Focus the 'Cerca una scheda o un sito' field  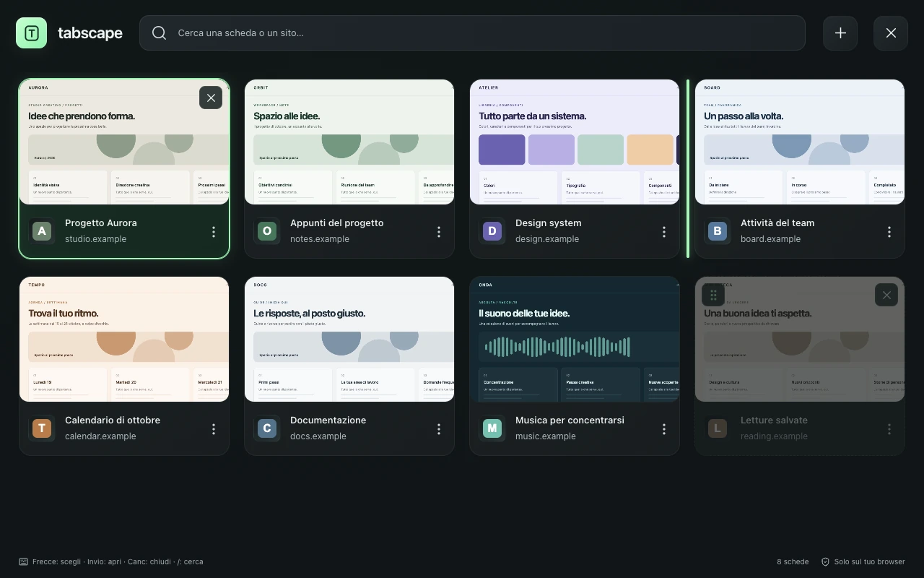click(x=472, y=33)
